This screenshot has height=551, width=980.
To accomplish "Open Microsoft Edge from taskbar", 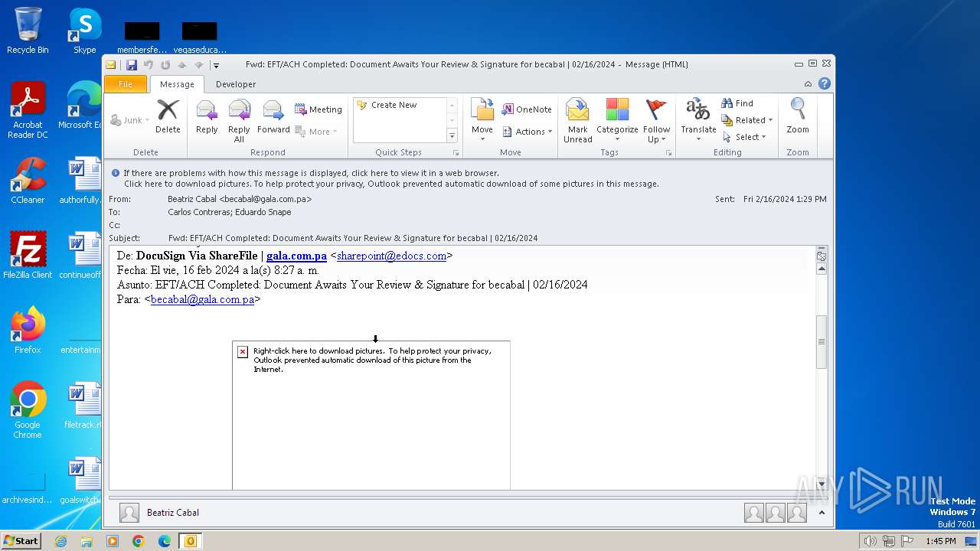I will point(165,541).
